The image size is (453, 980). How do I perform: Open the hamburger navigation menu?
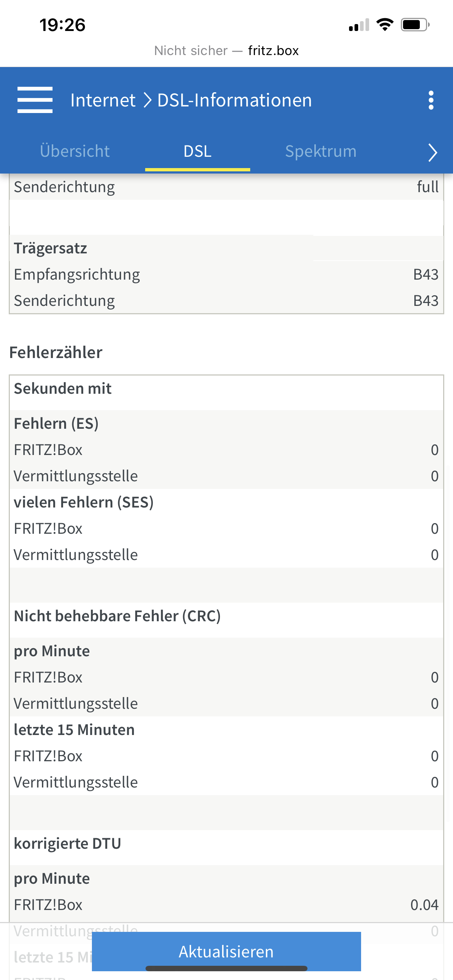click(35, 100)
